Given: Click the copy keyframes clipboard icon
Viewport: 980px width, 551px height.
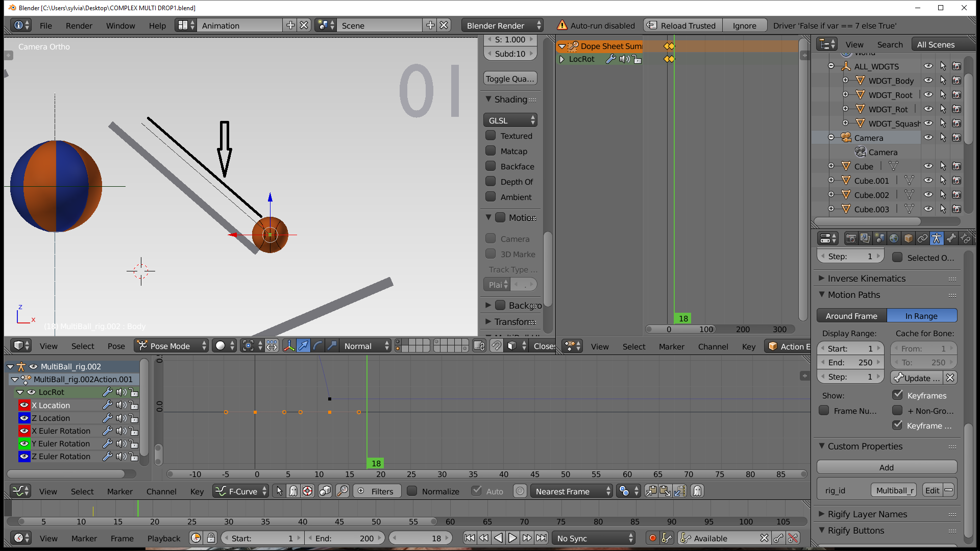Looking at the screenshot, I should coord(652,491).
